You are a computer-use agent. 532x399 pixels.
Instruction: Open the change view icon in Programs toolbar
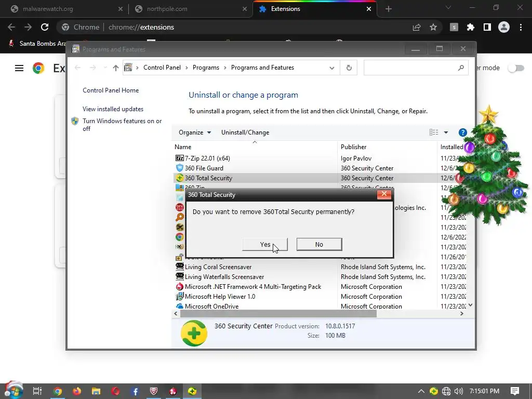434,132
